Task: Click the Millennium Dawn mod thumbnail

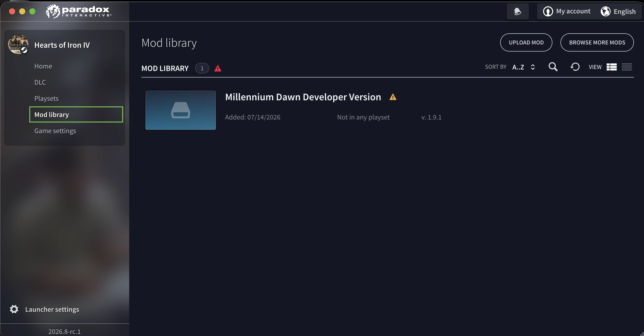Action: [x=181, y=110]
